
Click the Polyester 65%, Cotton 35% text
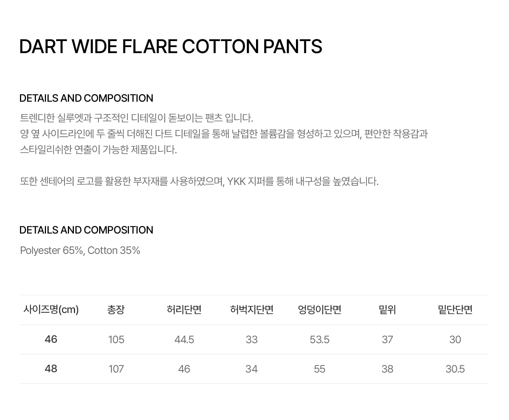(80, 250)
